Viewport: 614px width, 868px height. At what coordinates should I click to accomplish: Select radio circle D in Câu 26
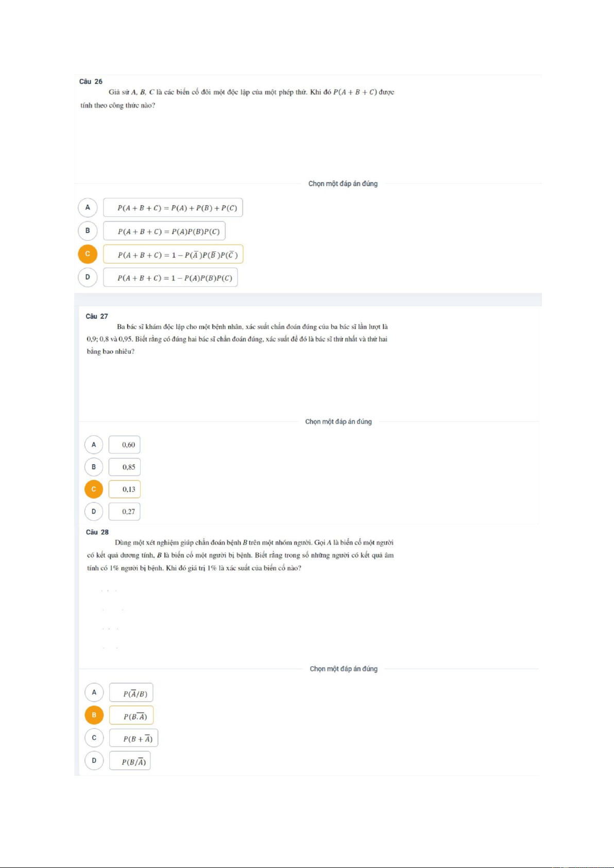88,277
